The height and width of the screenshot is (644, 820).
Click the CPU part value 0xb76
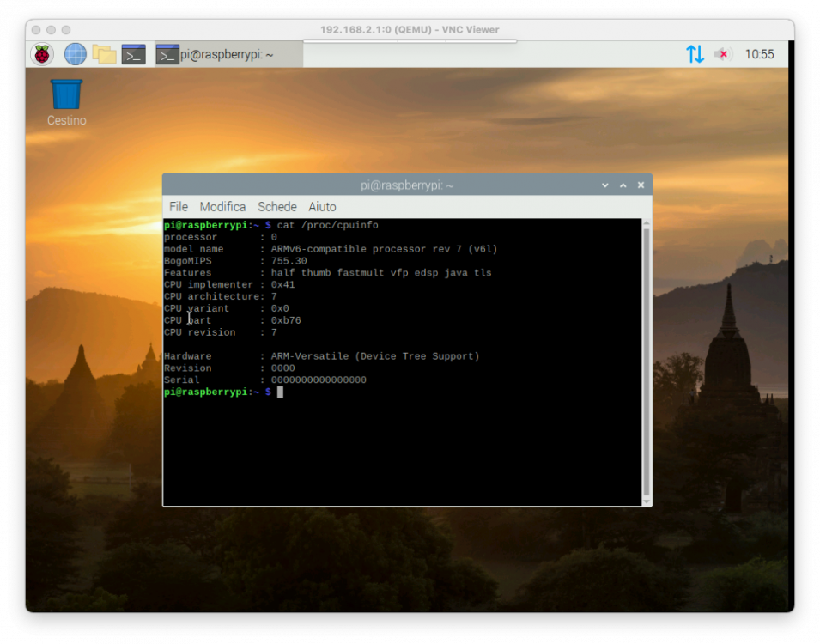tap(286, 320)
